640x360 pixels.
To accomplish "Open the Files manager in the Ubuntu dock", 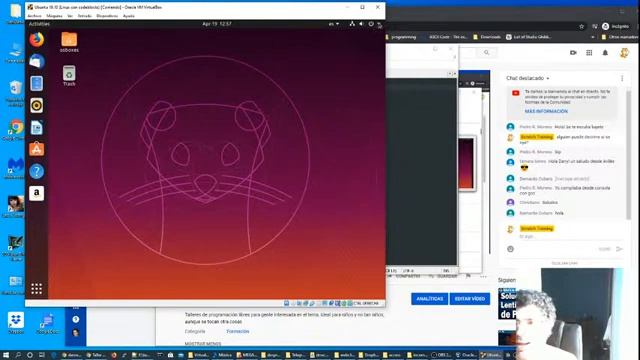I will (36, 83).
